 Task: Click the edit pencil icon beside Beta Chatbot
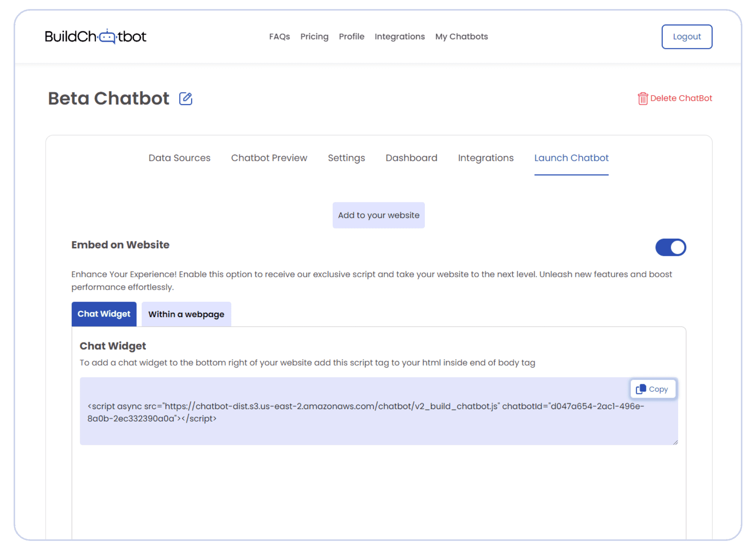tap(186, 99)
